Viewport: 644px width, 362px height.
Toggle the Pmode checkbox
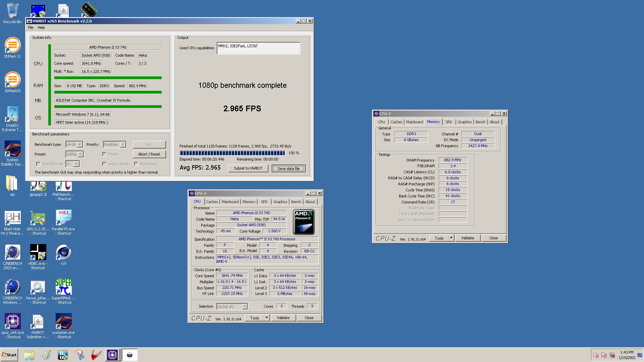click(x=104, y=154)
